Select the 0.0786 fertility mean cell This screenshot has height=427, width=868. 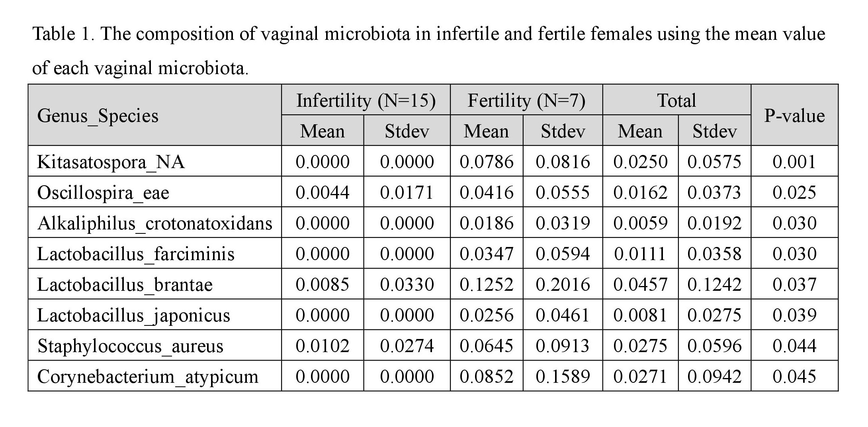click(x=487, y=162)
